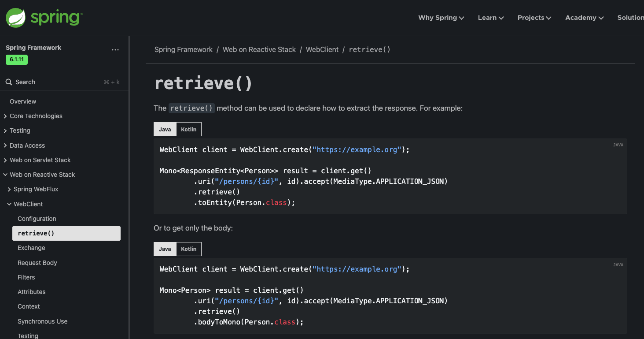
Task: Open the Exchange page in sidebar
Action: 31,248
